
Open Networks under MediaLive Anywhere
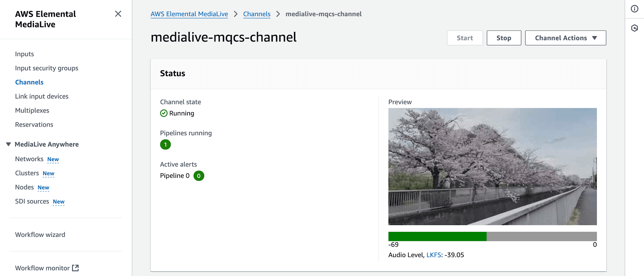pyautogui.click(x=29, y=159)
